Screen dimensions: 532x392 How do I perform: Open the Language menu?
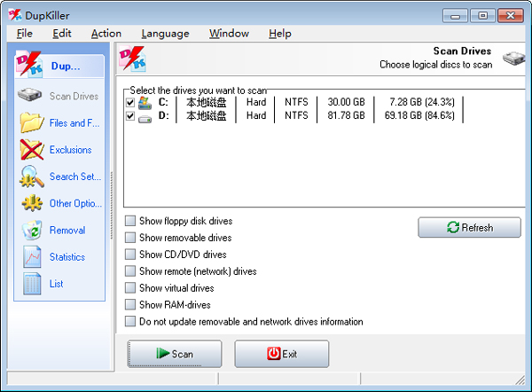coord(165,34)
